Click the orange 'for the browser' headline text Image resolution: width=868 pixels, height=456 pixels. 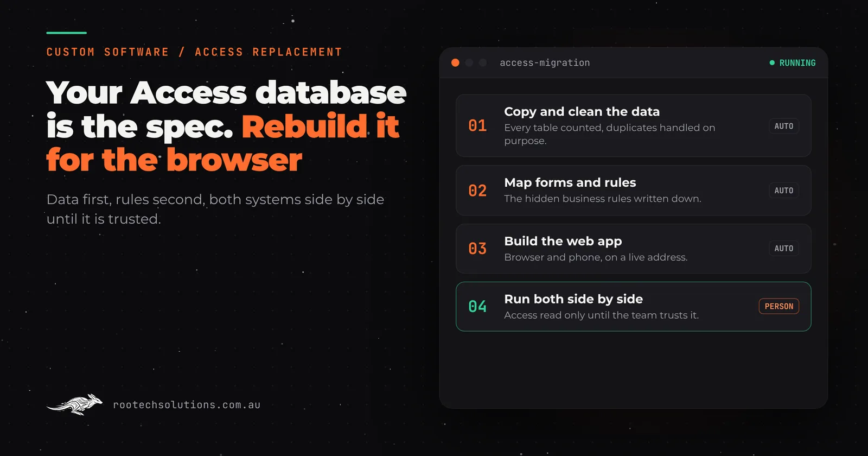pos(174,160)
